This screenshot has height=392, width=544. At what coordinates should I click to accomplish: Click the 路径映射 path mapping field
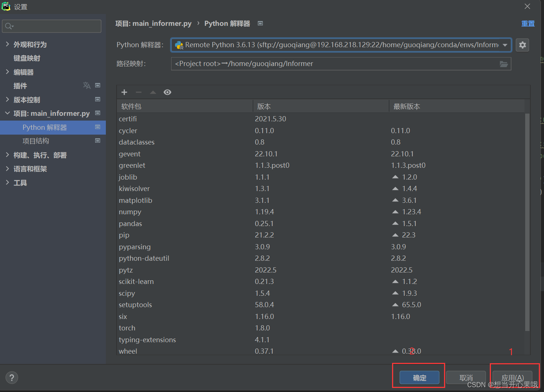click(x=341, y=64)
